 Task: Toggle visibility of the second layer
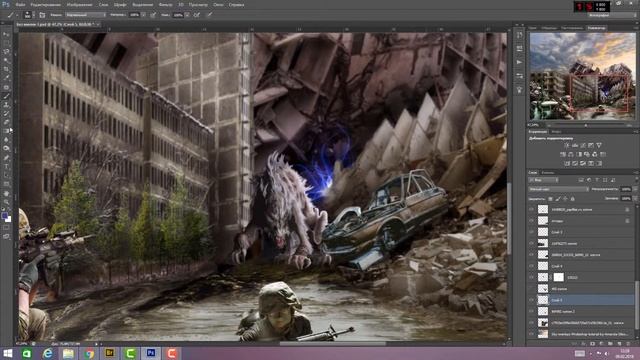[531, 221]
